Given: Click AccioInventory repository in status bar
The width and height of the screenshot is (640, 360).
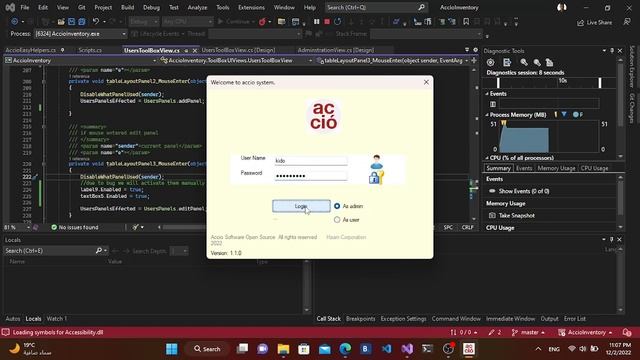Looking at the screenshot, I should pos(586,332).
